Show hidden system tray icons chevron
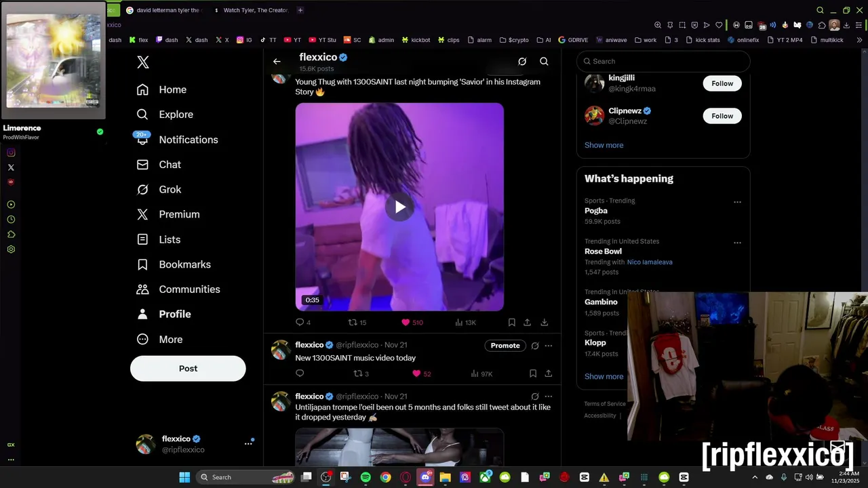Viewport: 868px width, 488px height. tap(755, 477)
